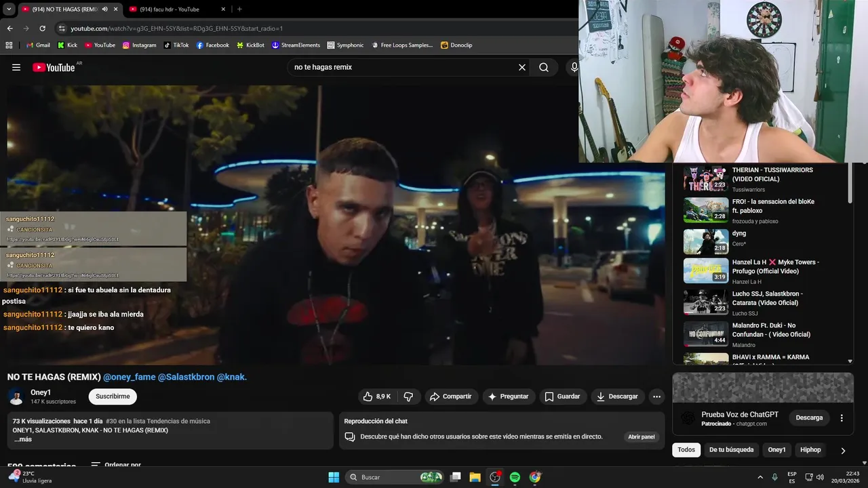868x488 pixels.
Task: Start voice search with the microphone
Action: click(x=574, y=67)
